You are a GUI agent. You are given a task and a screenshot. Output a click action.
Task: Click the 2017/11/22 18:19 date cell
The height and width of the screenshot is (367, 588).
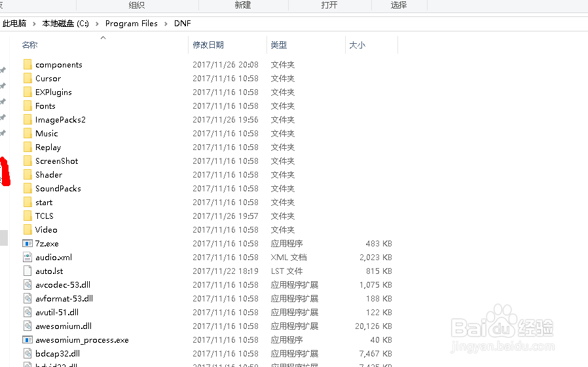tap(226, 271)
